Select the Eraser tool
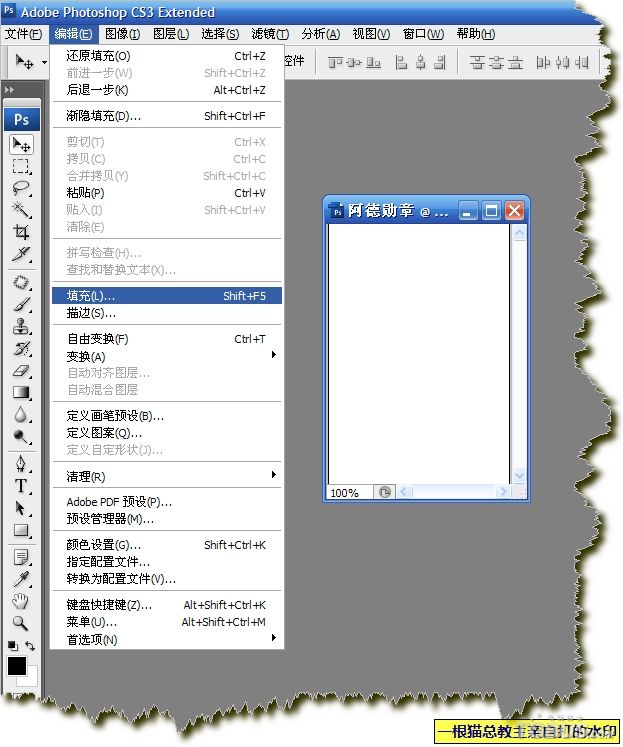Screen dimensions: 623x747 point(21,371)
